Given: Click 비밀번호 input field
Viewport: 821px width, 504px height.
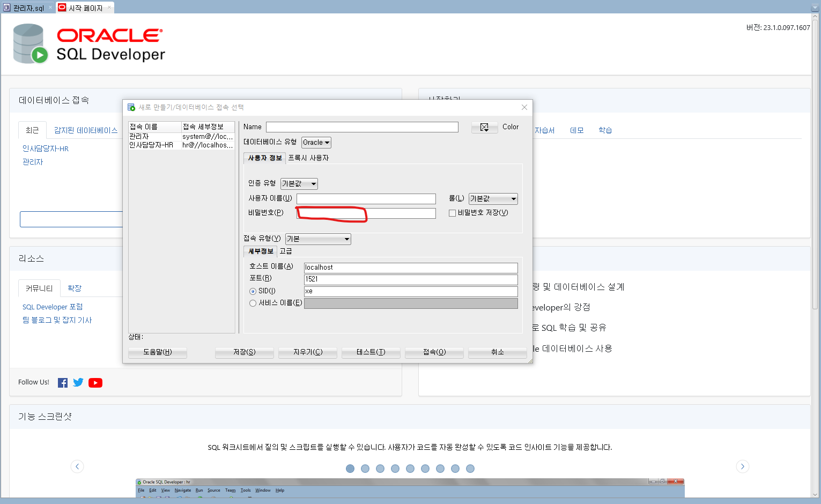Looking at the screenshot, I should [366, 213].
